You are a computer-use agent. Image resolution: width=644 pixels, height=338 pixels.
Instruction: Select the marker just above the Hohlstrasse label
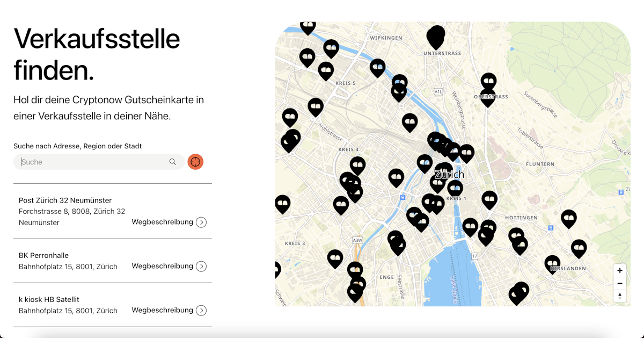[316, 107]
